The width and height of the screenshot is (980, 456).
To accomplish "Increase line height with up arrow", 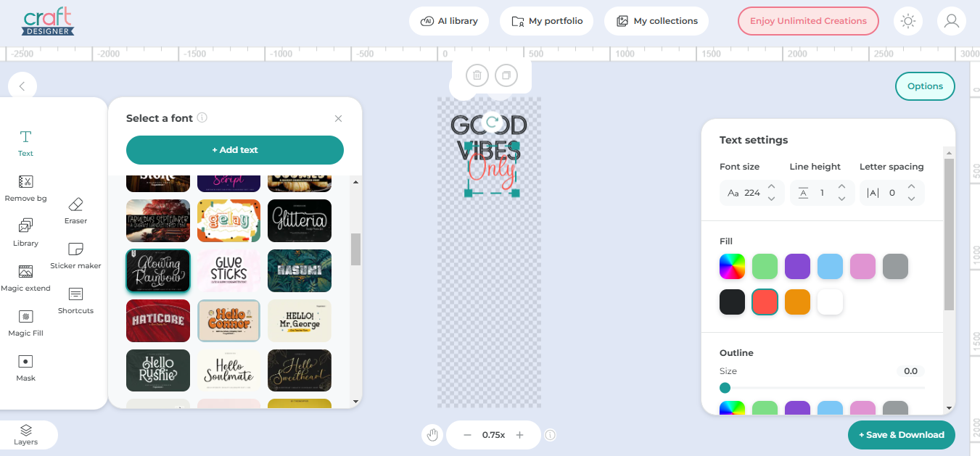I will (841, 187).
